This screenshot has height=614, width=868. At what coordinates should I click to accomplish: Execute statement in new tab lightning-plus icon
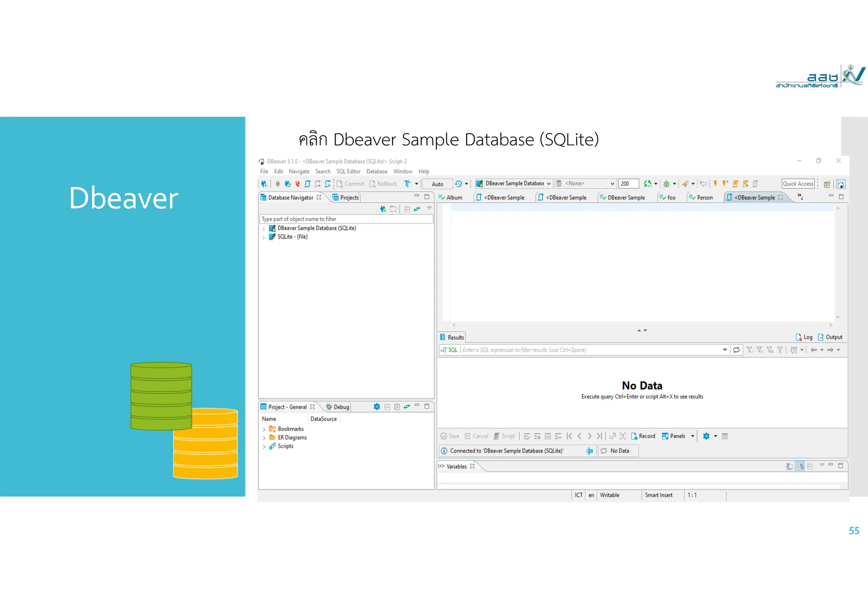click(x=725, y=184)
